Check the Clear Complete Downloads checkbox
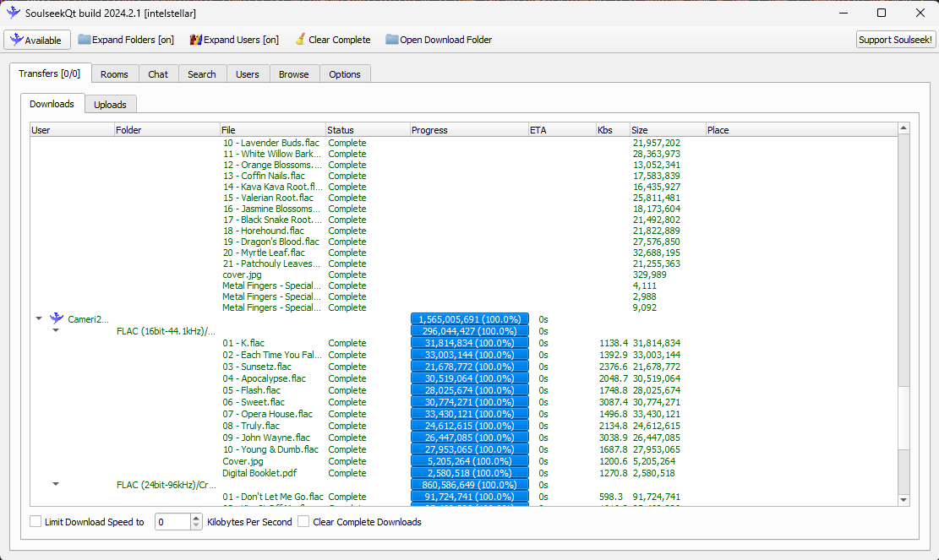Viewport: 939px width, 560px height. (x=303, y=522)
